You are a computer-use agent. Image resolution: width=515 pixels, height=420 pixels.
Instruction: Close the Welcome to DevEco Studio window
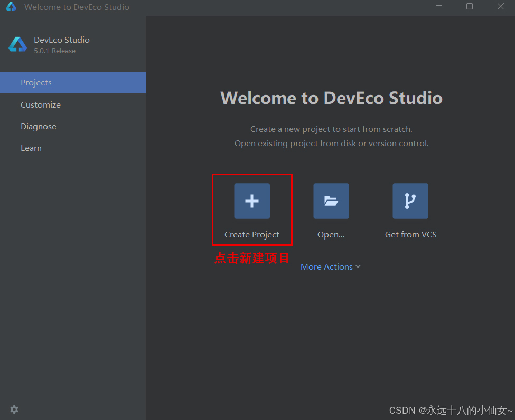point(501,6)
